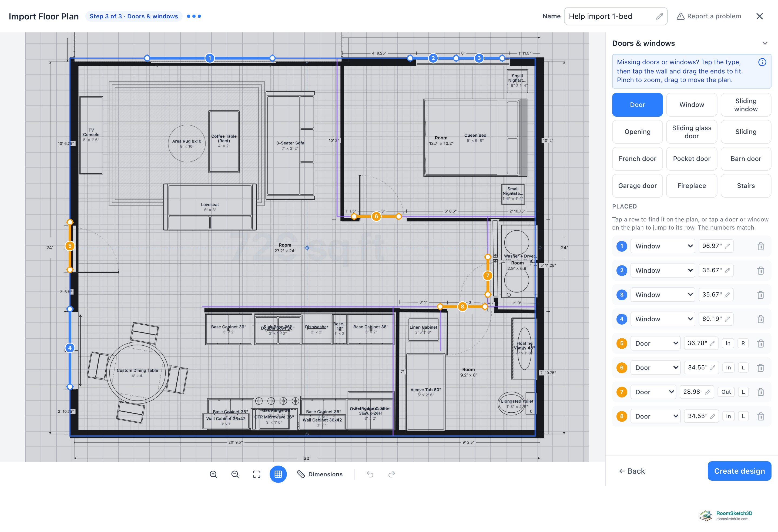Fit the plan to screen icon
The width and height of the screenshot is (778, 532).
pyautogui.click(x=256, y=474)
